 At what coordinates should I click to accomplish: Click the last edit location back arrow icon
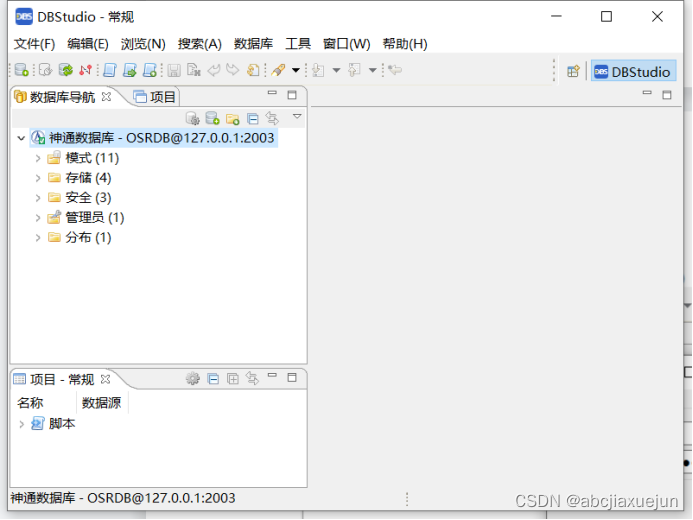(395, 70)
